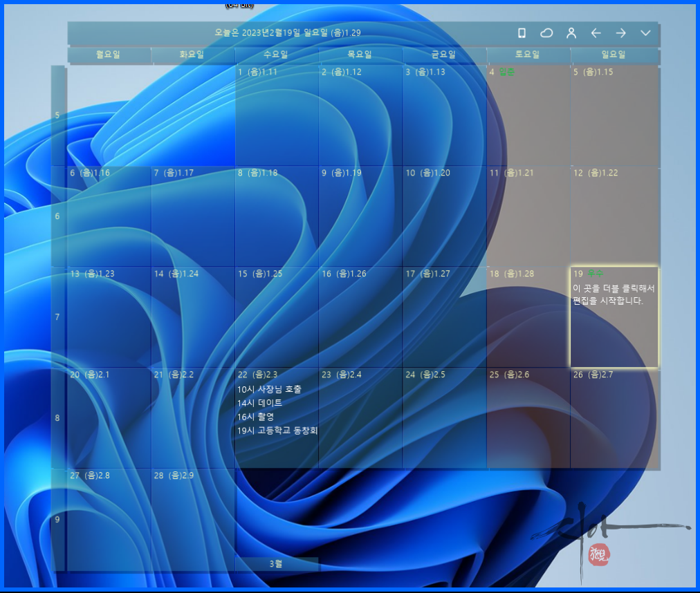Open the user account icon
Viewport: 700px width, 593px height.
[x=571, y=33]
